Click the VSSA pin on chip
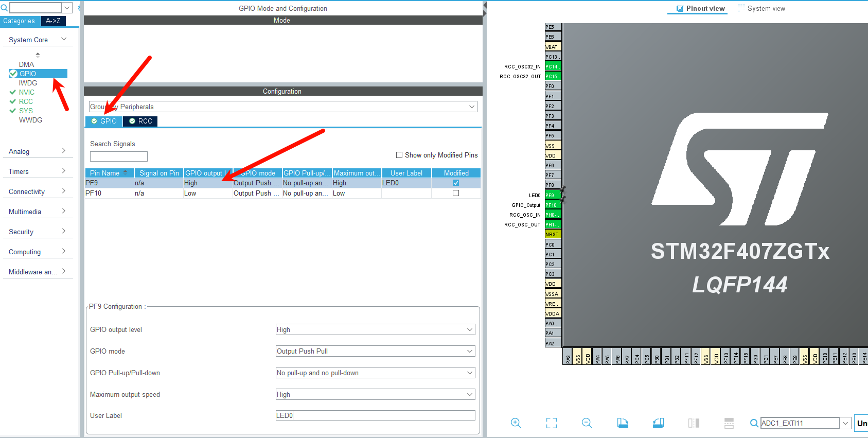 (x=553, y=294)
